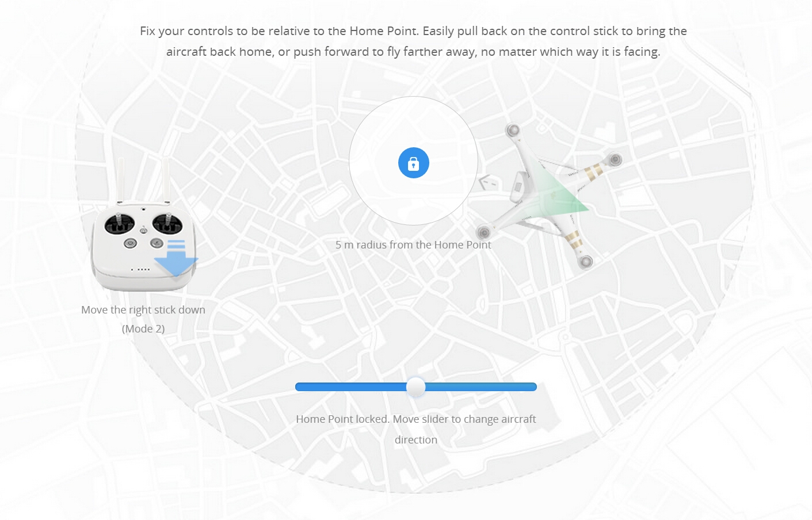Click the "Home Point locked" slider instruction text
The height and width of the screenshot is (520, 812).
415,419
